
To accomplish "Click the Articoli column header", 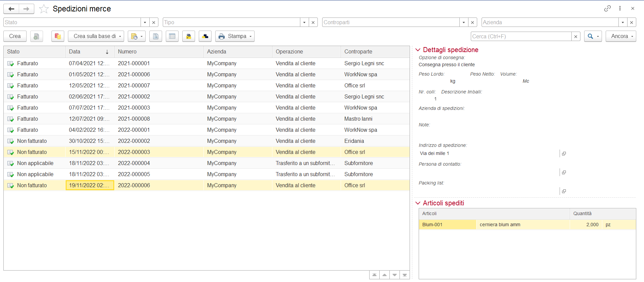I will [494, 213].
